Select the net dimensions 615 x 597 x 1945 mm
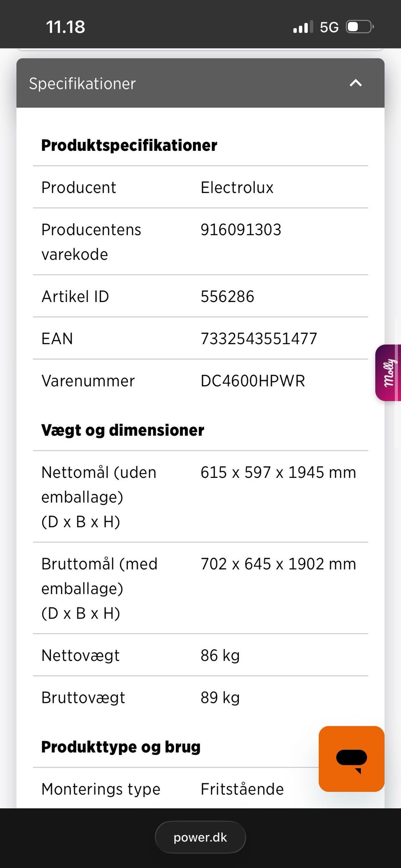The width and height of the screenshot is (401, 868). [278, 472]
